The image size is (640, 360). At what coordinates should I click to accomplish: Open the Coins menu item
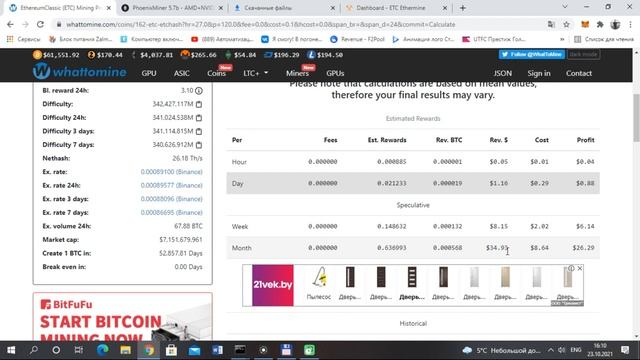click(216, 73)
